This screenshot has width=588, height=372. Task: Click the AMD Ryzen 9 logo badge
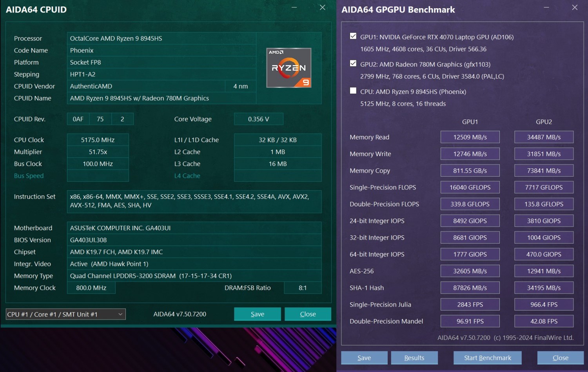tap(289, 68)
